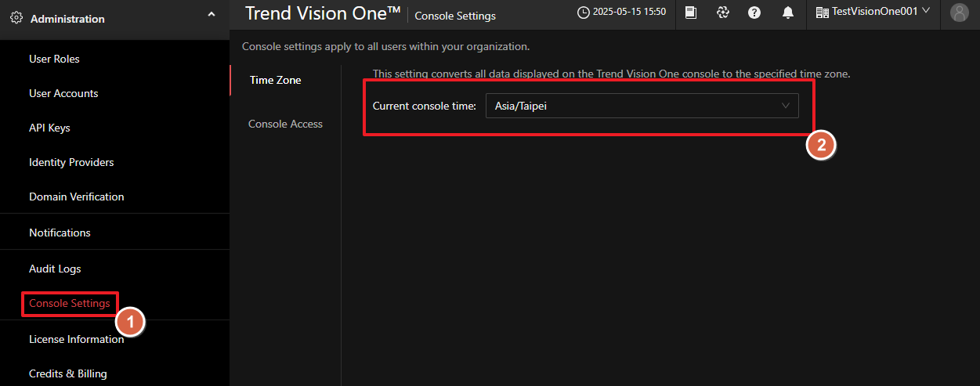Navigate to API Keys
The height and width of the screenshot is (386, 980).
coord(49,128)
